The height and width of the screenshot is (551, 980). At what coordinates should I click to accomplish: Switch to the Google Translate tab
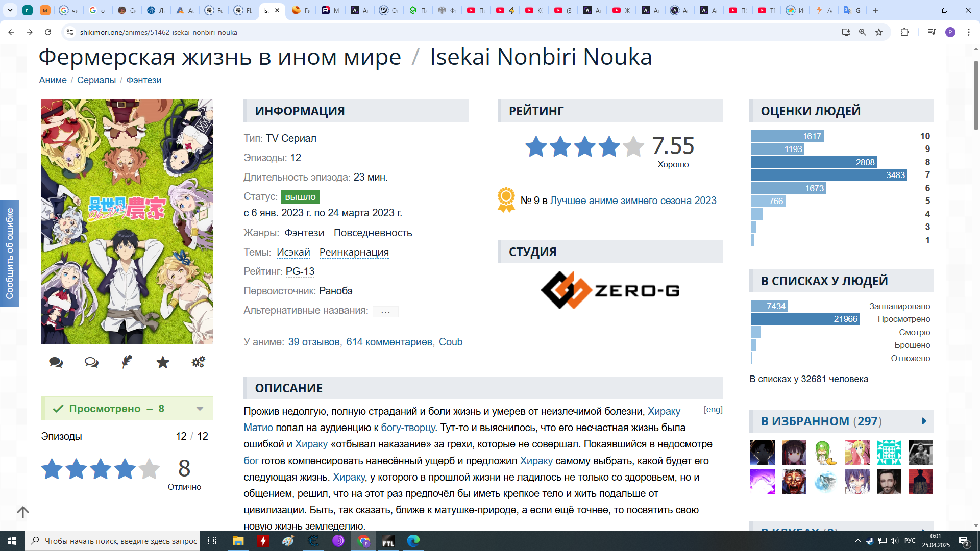pyautogui.click(x=852, y=10)
